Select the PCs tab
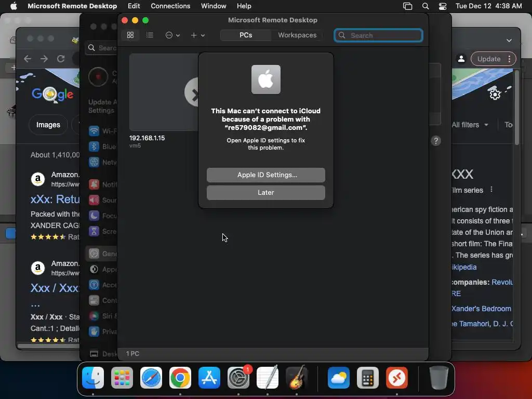532x399 pixels. (x=246, y=35)
